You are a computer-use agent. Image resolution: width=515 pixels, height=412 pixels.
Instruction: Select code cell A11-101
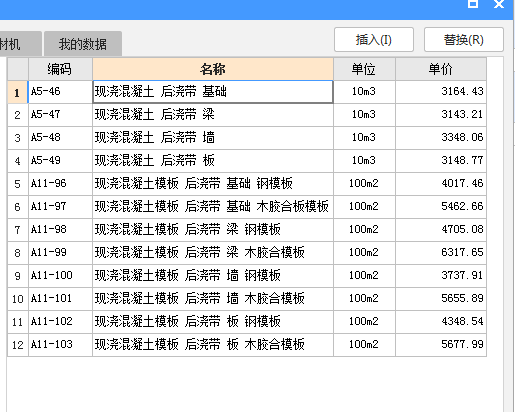(60, 299)
